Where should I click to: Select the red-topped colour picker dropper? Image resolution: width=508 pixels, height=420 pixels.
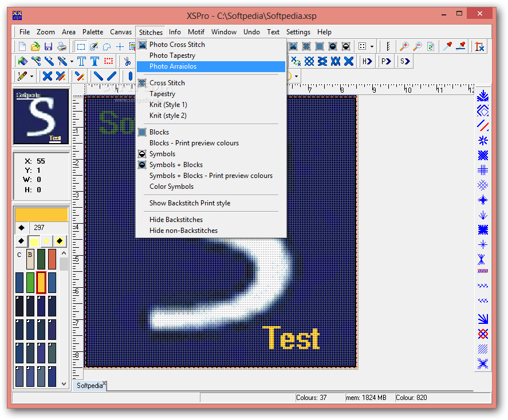click(447, 46)
